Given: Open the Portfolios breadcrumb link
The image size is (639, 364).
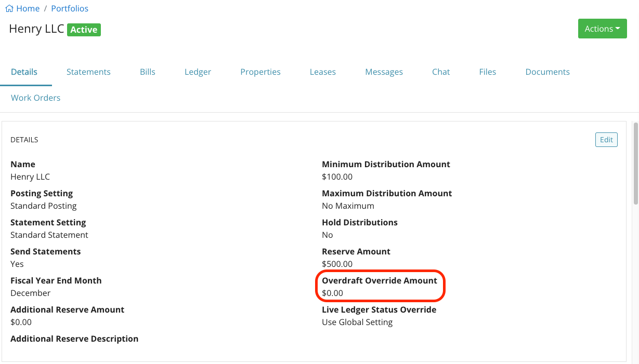Looking at the screenshot, I should point(70,8).
